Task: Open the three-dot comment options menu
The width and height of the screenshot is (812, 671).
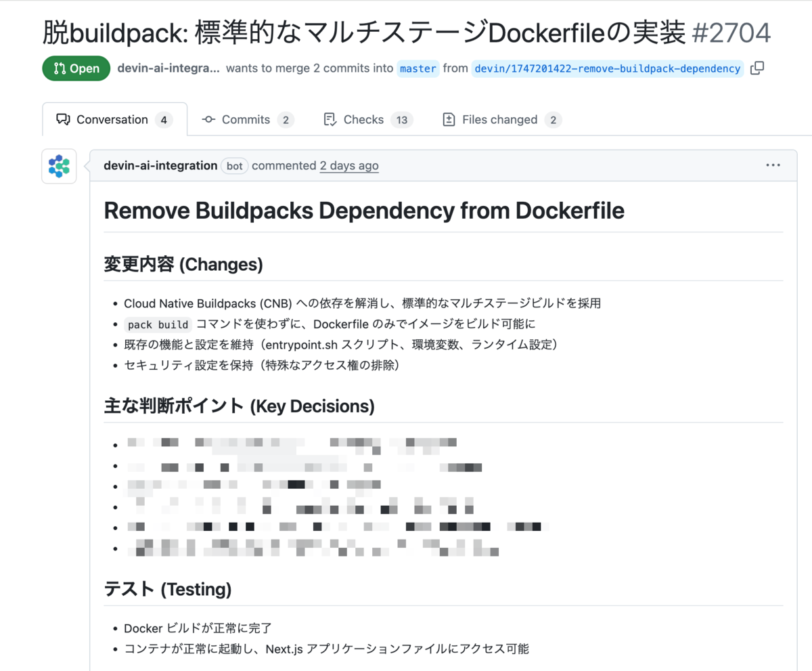Action: pos(773,165)
